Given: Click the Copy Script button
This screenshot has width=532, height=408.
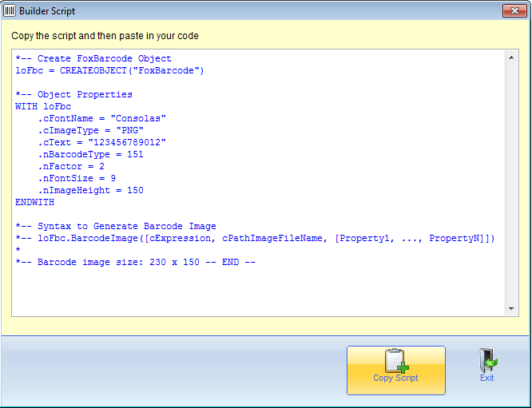Looking at the screenshot, I should (396, 370).
